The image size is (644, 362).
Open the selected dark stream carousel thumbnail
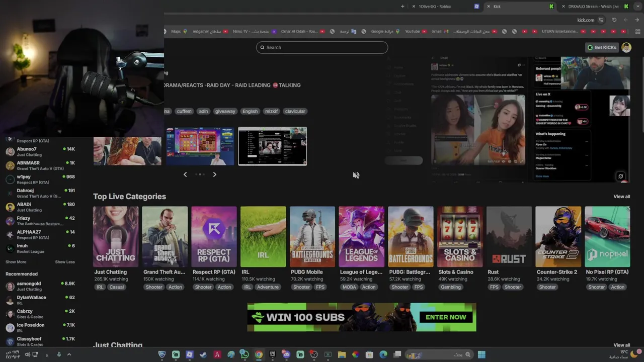coord(272,146)
